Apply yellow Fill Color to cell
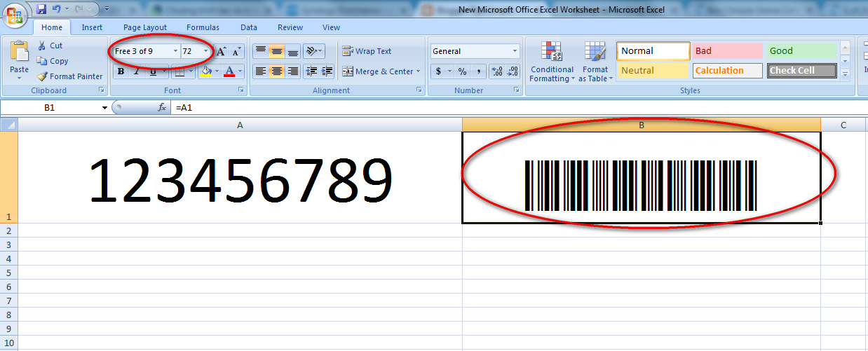 (x=206, y=71)
